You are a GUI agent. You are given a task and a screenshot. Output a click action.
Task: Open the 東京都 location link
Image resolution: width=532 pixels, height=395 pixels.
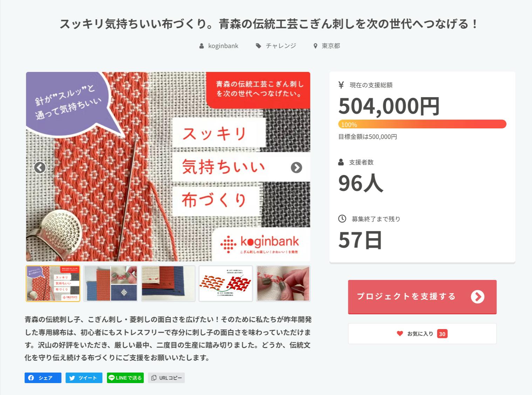tap(331, 46)
